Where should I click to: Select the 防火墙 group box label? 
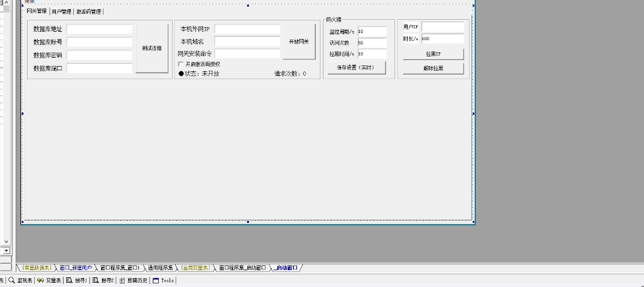click(334, 19)
